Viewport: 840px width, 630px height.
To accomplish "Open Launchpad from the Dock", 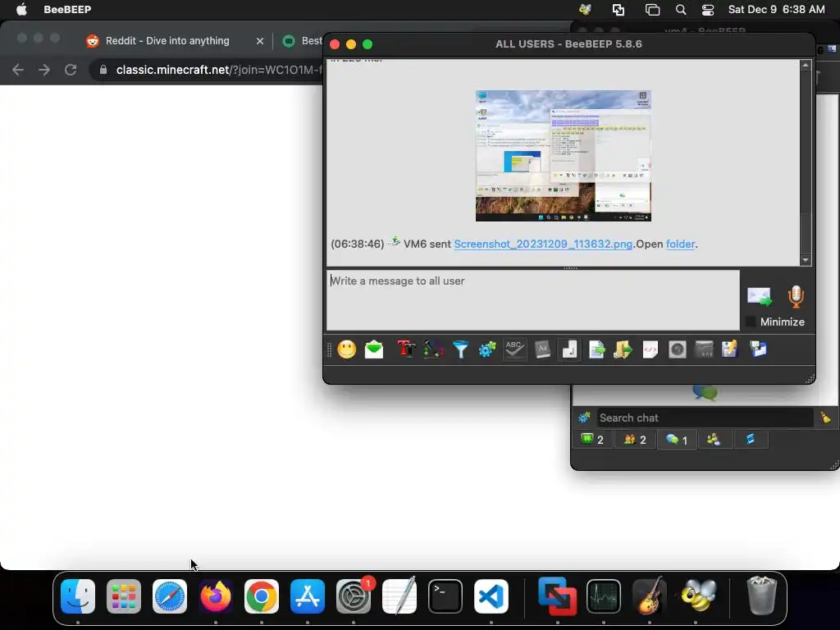I will point(124,596).
